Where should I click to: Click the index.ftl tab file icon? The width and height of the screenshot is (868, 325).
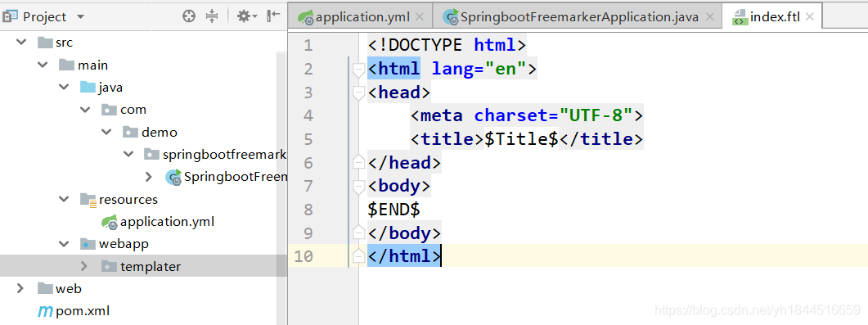pos(740,18)
